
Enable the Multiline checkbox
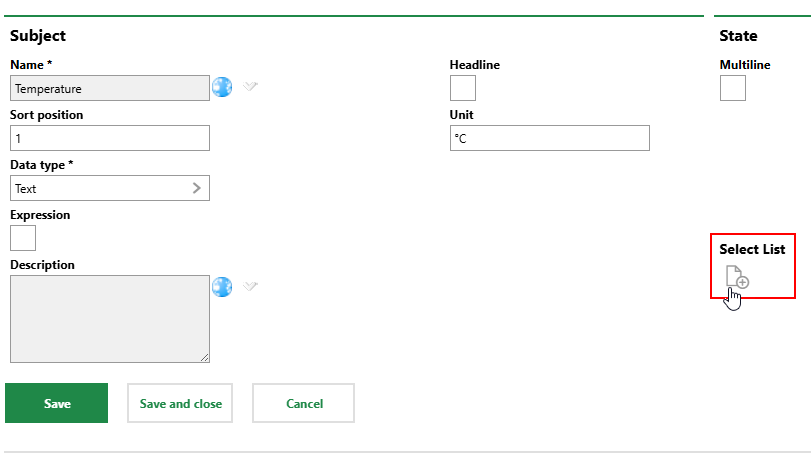click(733, 88)
